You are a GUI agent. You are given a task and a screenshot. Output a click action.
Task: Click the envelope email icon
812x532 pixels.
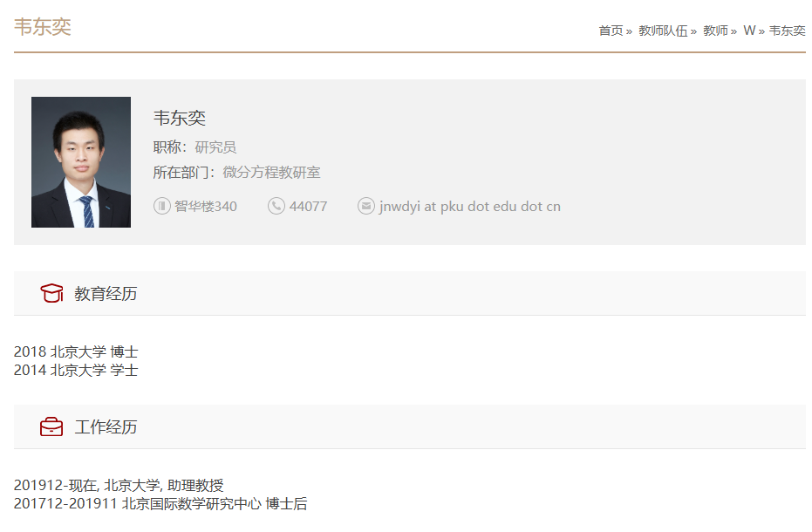click(366, 206)
